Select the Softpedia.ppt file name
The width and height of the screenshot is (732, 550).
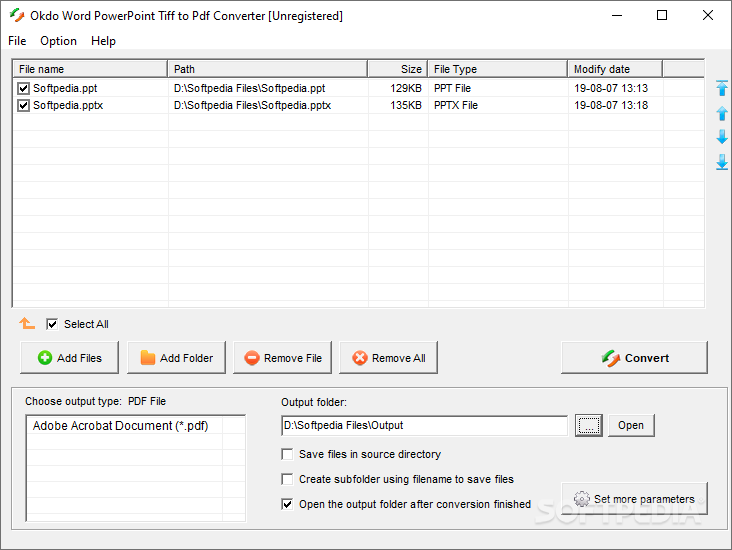point(65,88)
